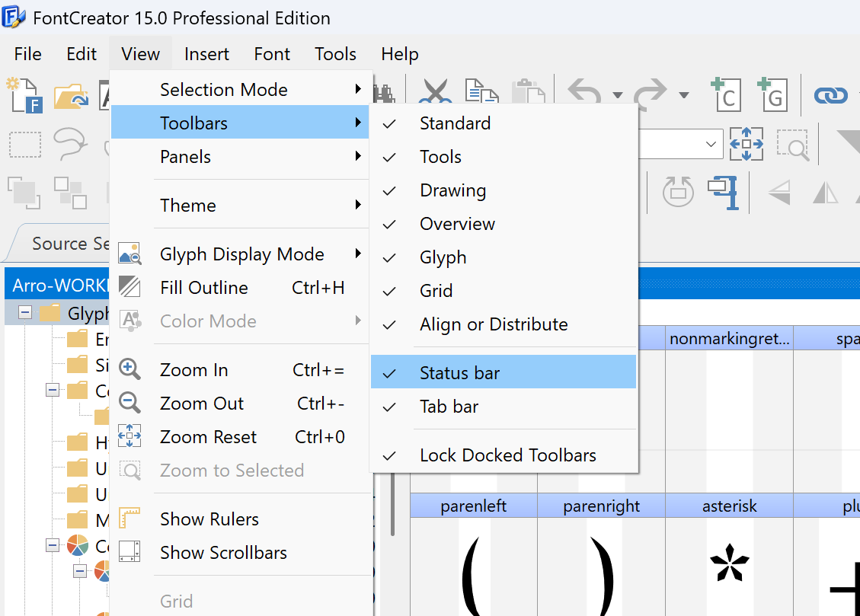Click the Add Glyph icon with G
The width and height of the screenshot is (860, 616).
[772, 94]
